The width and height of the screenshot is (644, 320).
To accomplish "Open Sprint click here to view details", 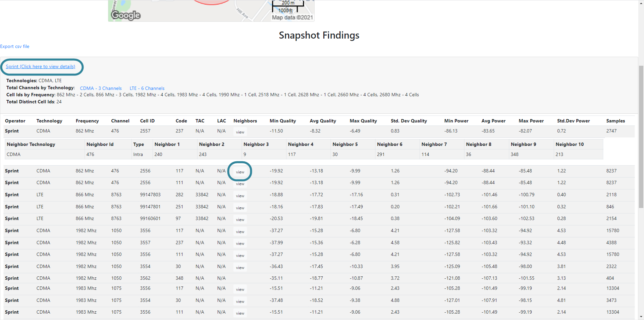I will (x=40, y=67).
